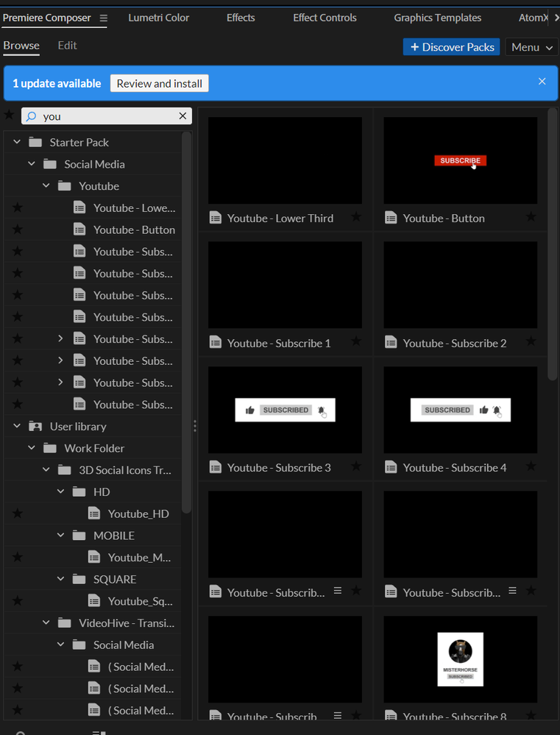560x735 pixels.
Task: Dismiss the update available banner
Action: [x=542, y=81]
